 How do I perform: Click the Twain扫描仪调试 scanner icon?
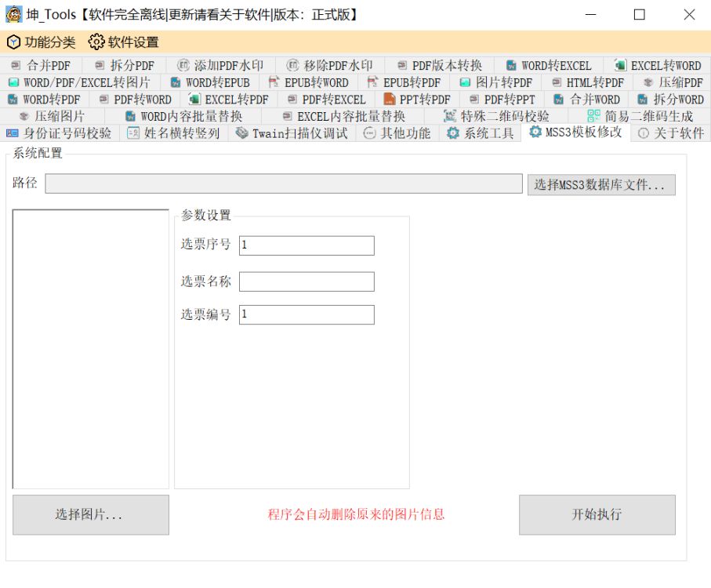(x=241, y=133)
